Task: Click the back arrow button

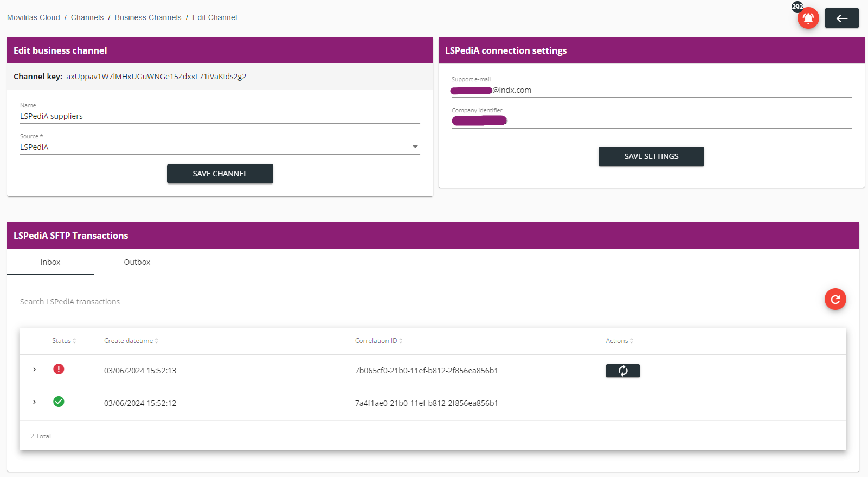Action: click(x=841, y=18)
